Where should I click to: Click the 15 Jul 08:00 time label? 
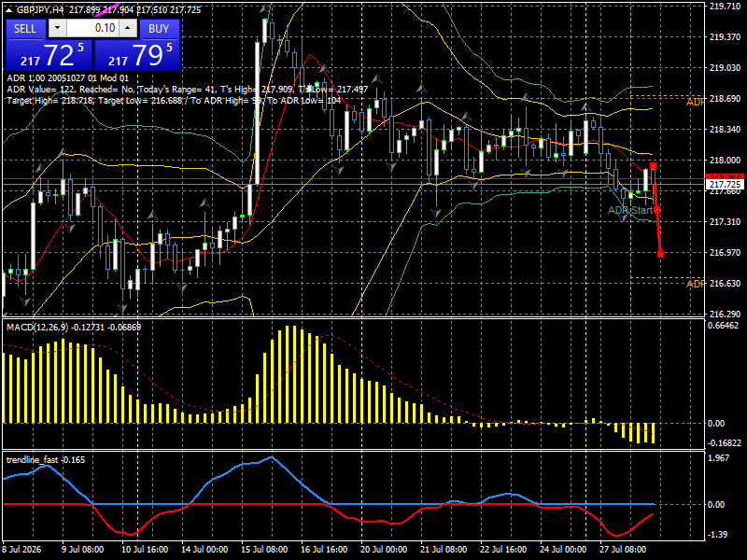(264, 549)
